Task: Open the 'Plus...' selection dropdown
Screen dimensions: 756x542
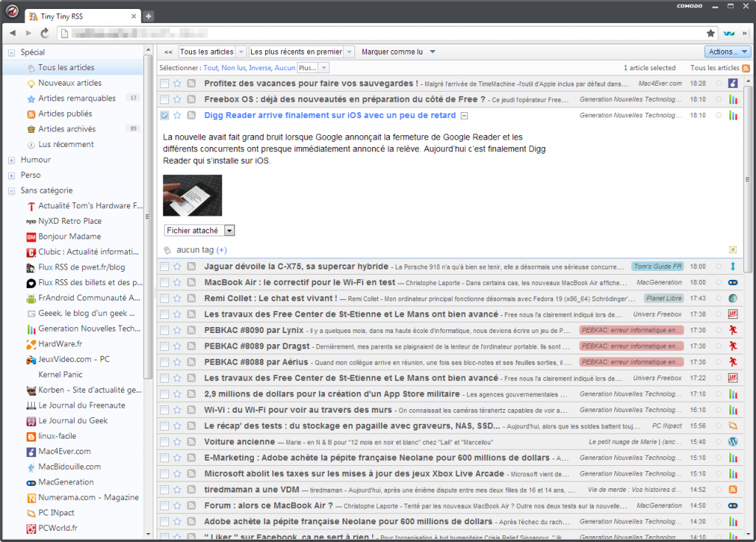Action: [x=313, y=68]
